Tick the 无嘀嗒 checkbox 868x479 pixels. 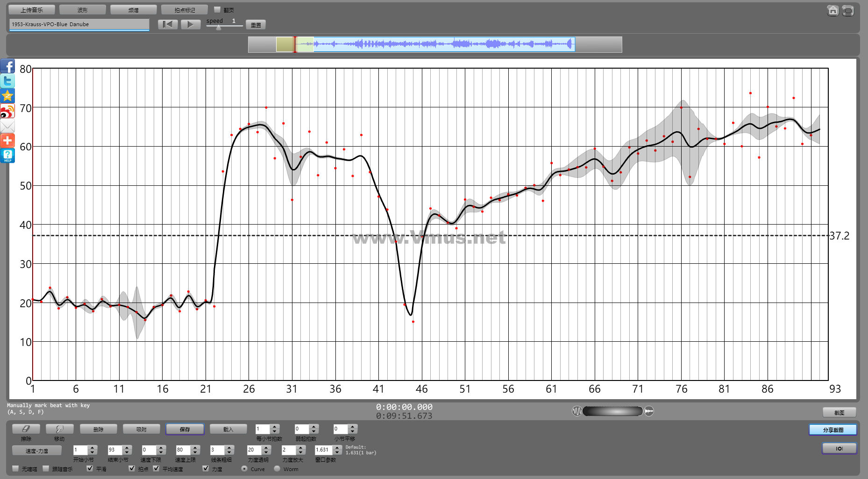pyautogui.click(x=15, y=468)
